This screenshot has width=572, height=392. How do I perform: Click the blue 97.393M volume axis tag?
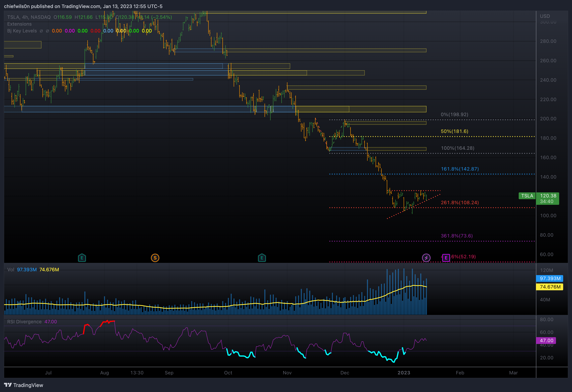pyautogui.click(x=550, y=278)
